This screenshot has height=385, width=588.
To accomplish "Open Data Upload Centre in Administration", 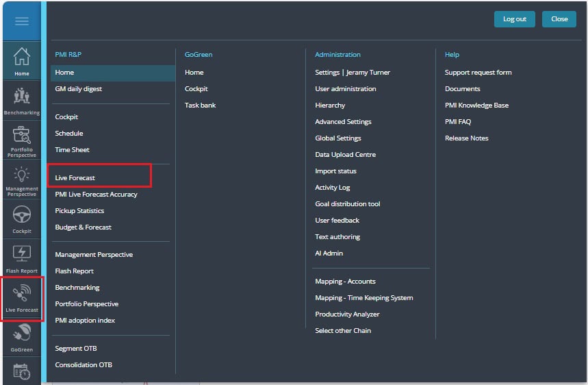I will pos(346,155).
